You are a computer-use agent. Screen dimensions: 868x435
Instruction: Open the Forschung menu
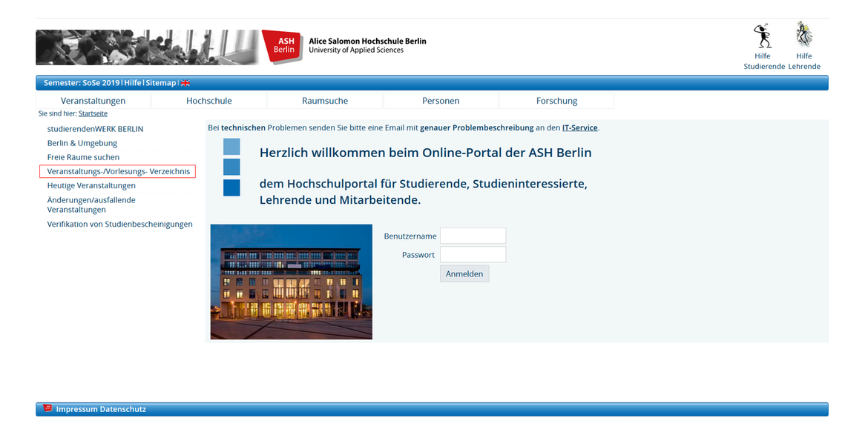coord(556,100)
